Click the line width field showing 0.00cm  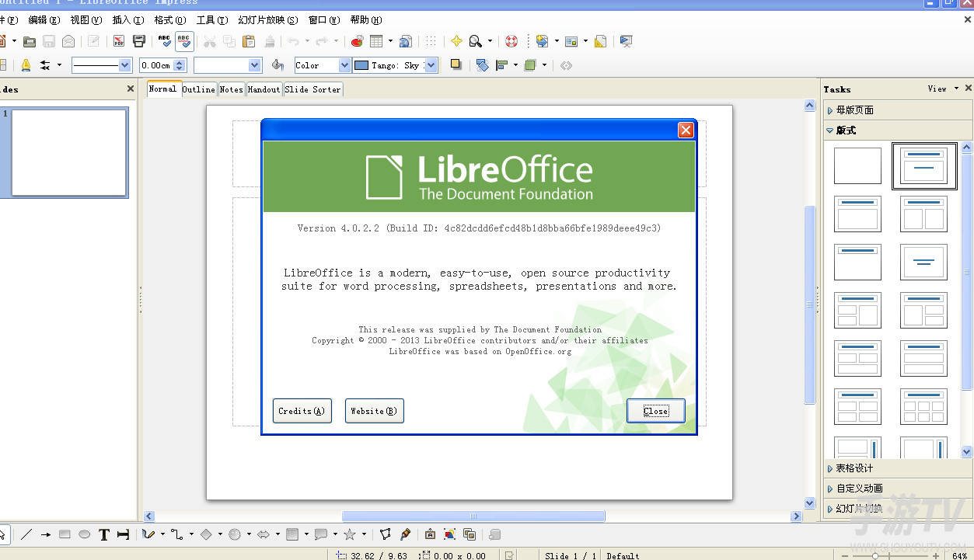[x=156, y=65]
